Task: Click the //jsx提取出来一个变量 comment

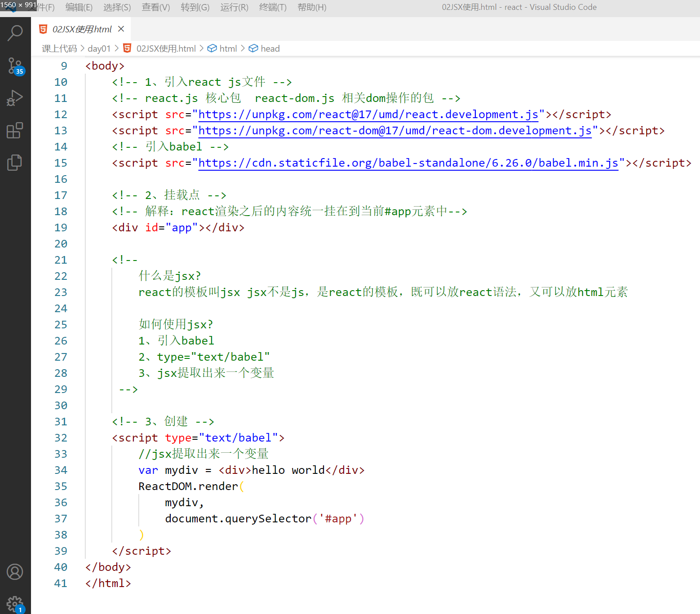Action: [x=203, y=454]
